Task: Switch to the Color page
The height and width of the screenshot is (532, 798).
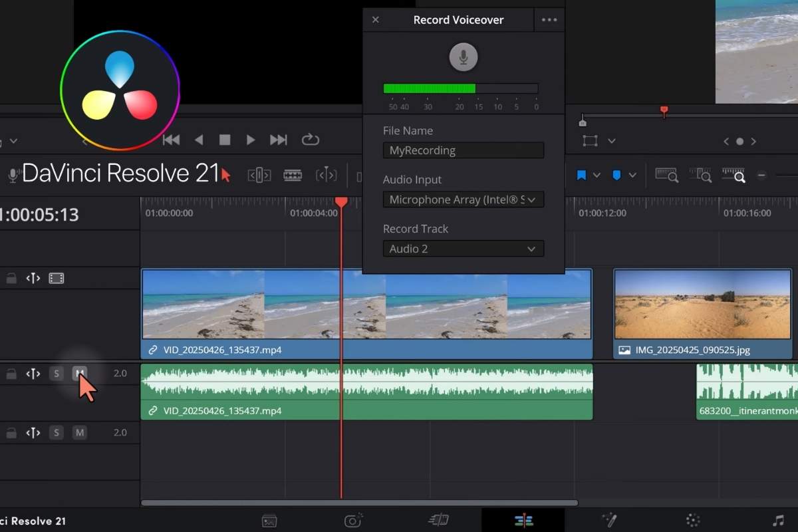Action: (693, 521)
